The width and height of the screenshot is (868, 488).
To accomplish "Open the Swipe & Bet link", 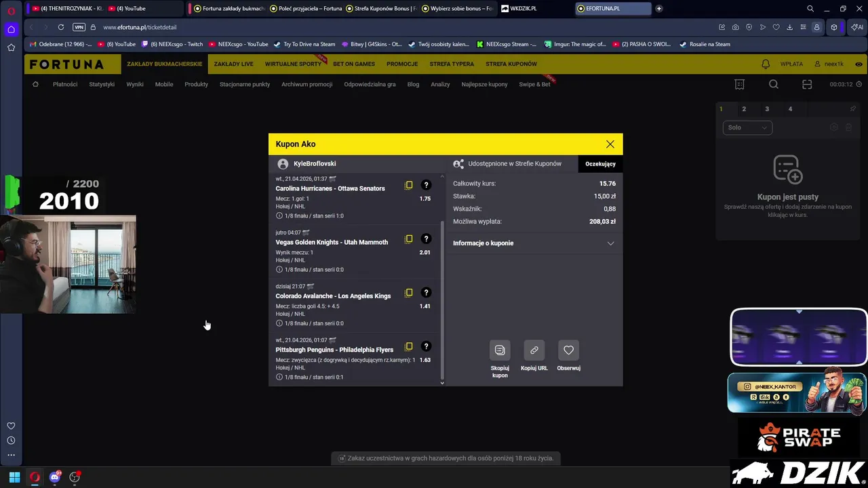I will click(x=534, y=84).
